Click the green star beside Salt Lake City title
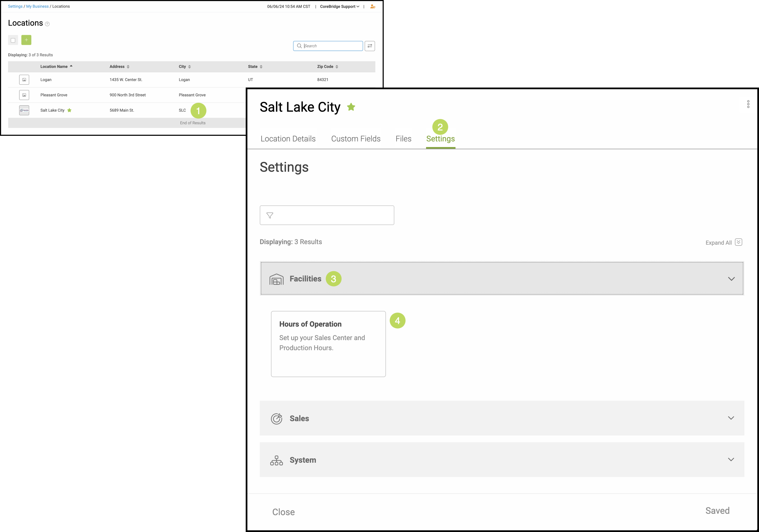This screenshot has height=532, width=759. click(x=351, y=107)
